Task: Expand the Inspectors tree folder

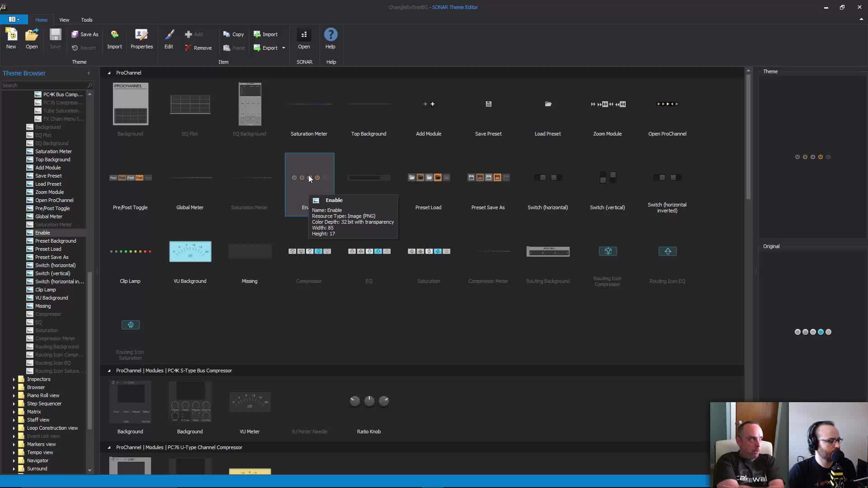Action: pyautogui.click(x=14, y=380)
